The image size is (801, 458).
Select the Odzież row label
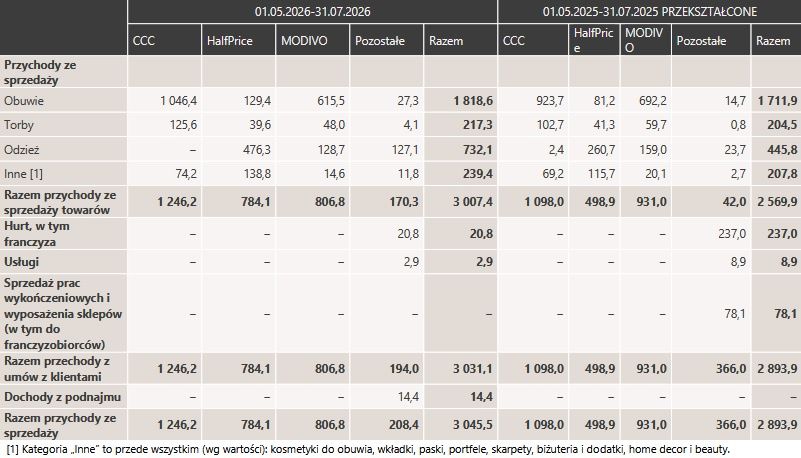coord(21,150)
